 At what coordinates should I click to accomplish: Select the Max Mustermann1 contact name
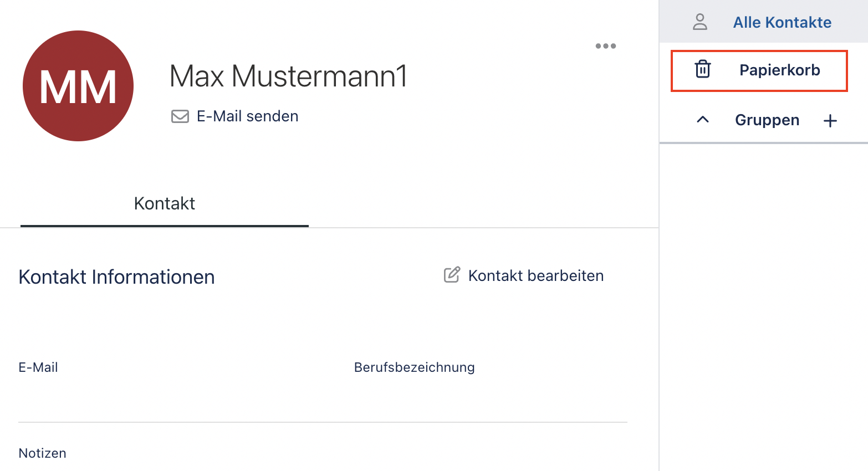pos(288,76)
